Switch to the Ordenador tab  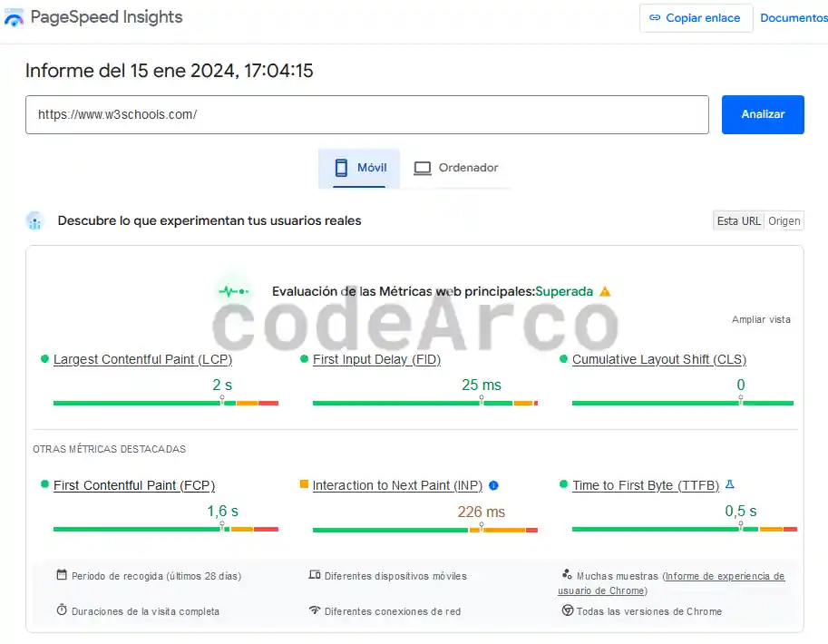point(455,168)
